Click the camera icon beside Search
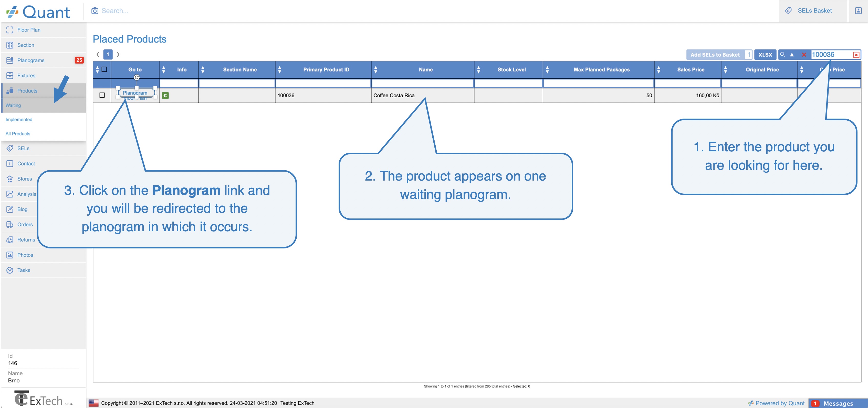Screen dimensions: 868x408 95,11
